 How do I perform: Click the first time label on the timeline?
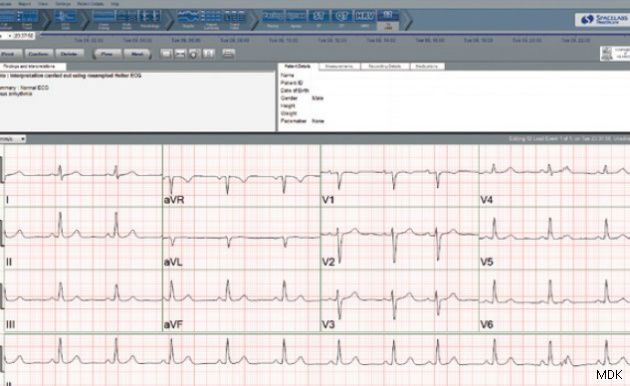88,41
